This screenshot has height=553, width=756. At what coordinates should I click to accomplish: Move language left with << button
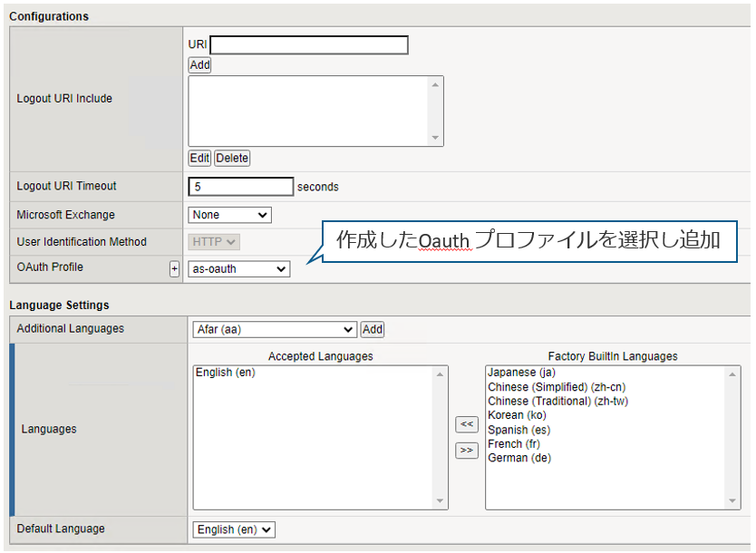tap(467, 423)
